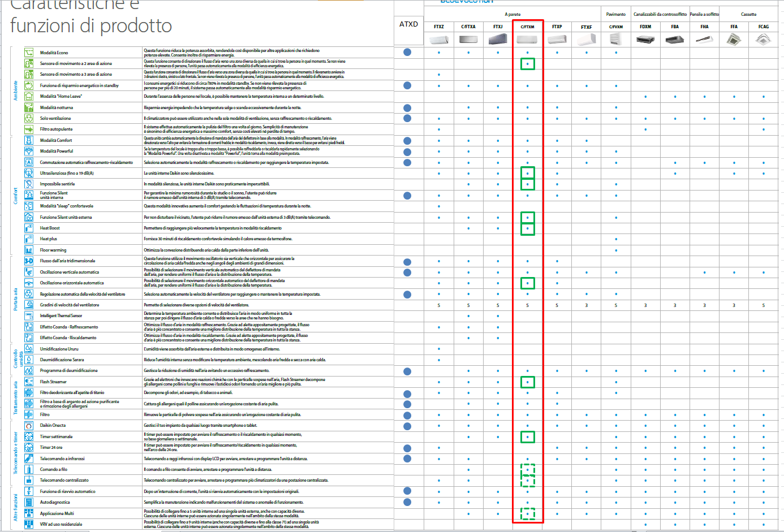Click the 'Funzione di riavvio automatico' feature name
This screenshot has width=784, height=532.
coord(68,491)
